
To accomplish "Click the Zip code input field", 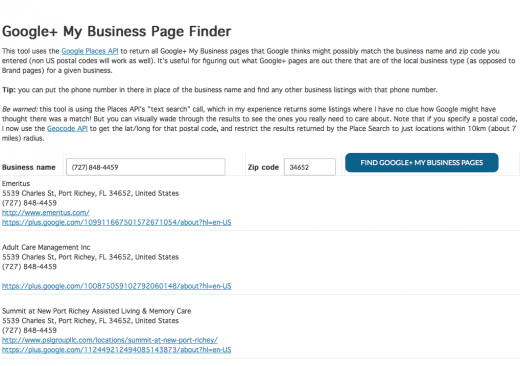I will click(x=310, y=167).
